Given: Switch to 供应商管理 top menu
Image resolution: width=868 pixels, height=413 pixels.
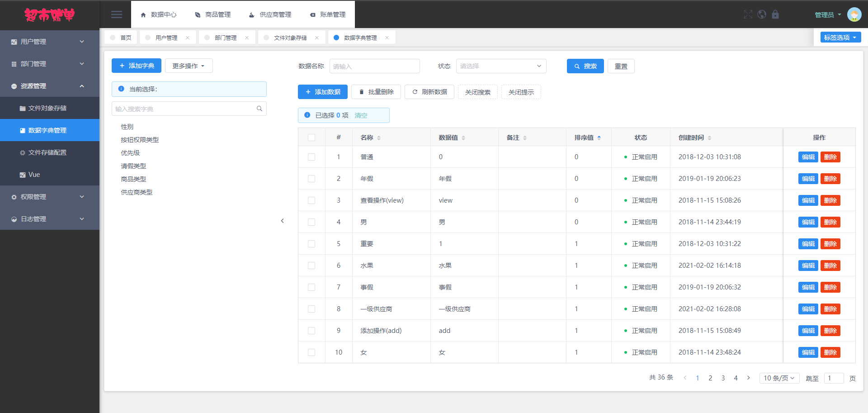Looking at the screenshot, I should click(270, 14).
